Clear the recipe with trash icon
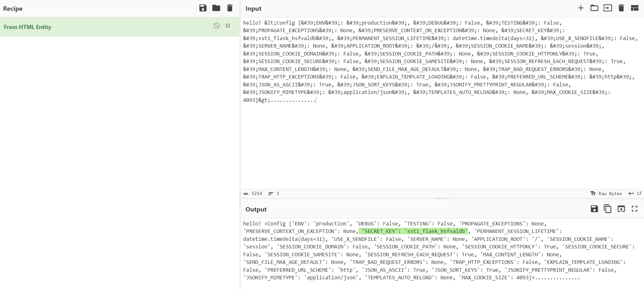This screenshot has height=290, width=644. pos(230,8)
